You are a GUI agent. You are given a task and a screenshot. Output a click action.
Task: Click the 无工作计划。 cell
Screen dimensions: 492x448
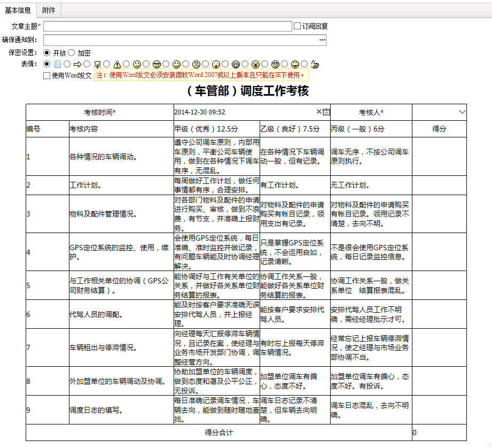(371, 185)
